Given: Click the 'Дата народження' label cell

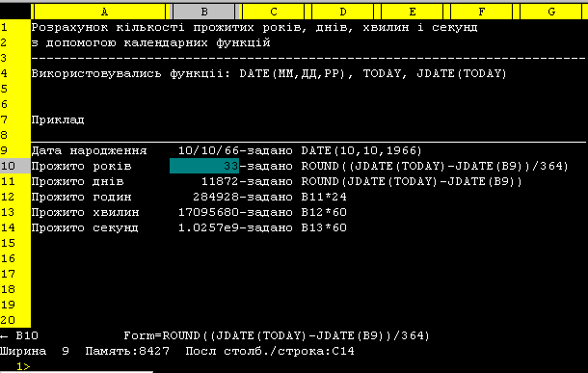Looking at the screenshot, I should click(x=89, y=150).
